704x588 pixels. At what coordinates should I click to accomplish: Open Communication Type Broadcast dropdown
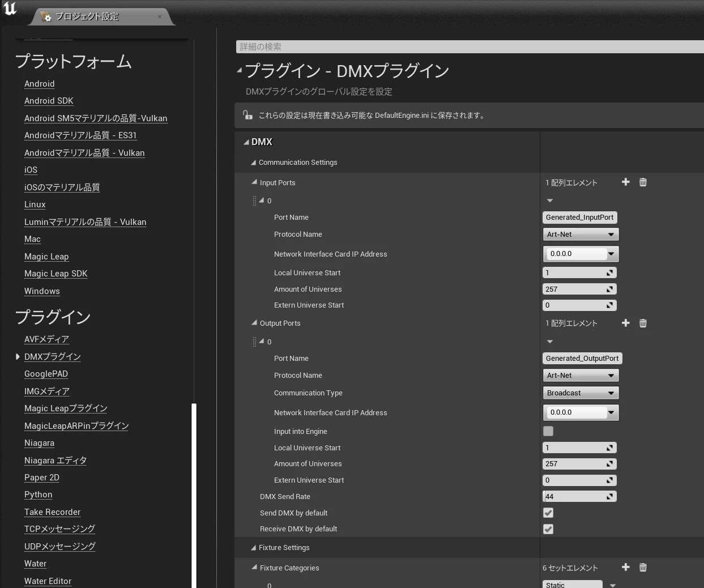(x=581, y=393)
